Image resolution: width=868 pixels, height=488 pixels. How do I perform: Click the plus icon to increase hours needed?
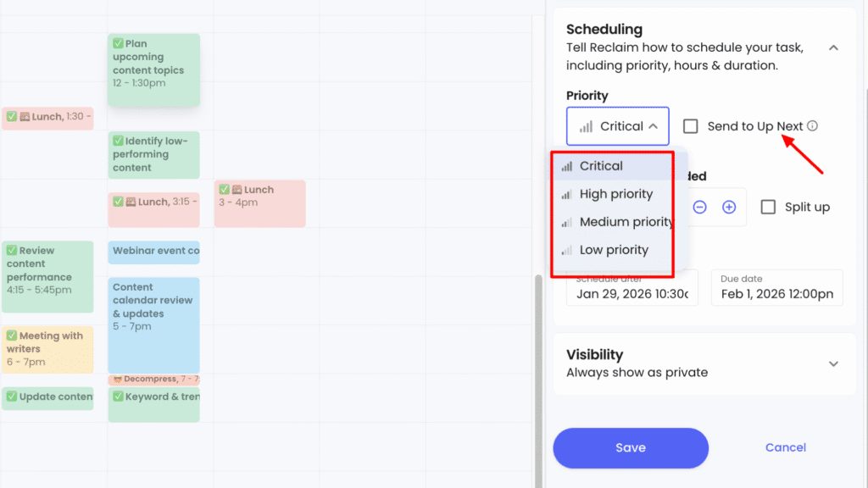point(728,207)
